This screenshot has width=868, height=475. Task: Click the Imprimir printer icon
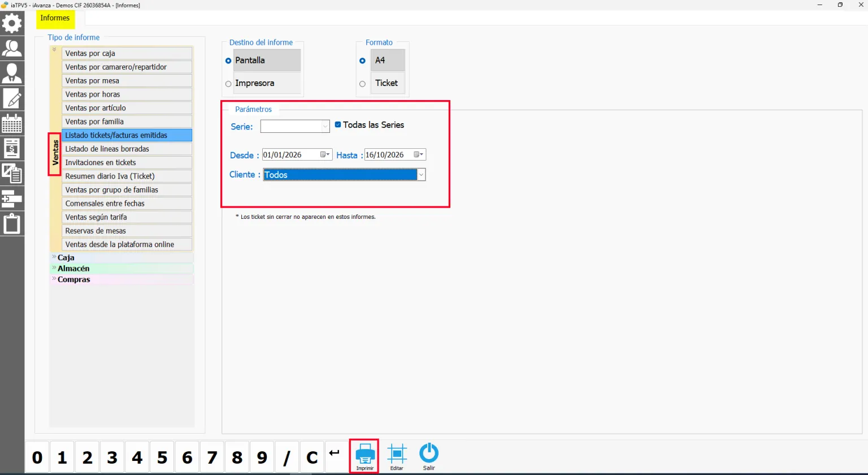coord(365,456)
